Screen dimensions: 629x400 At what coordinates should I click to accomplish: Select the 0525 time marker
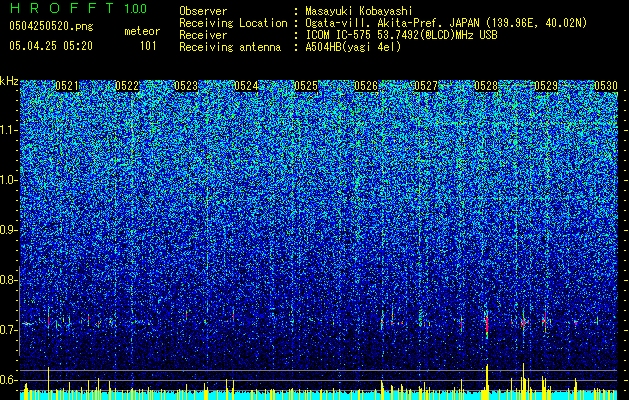pyautogui.click(x=306, y=86)
